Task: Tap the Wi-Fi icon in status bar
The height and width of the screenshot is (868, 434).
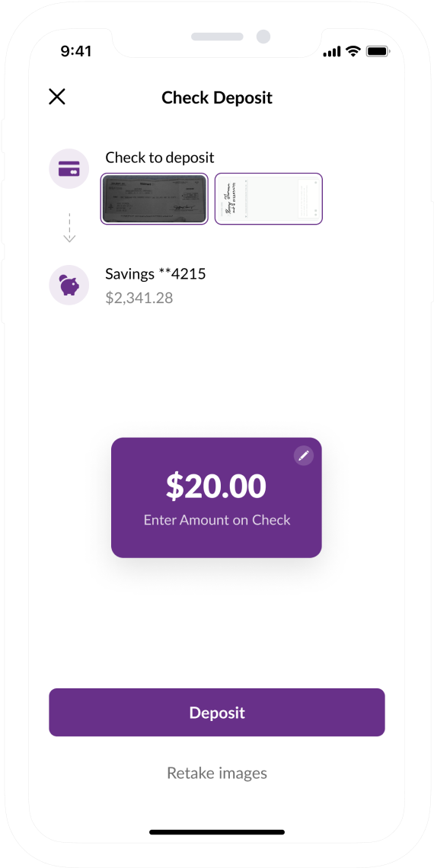Action: click(353, 52)
